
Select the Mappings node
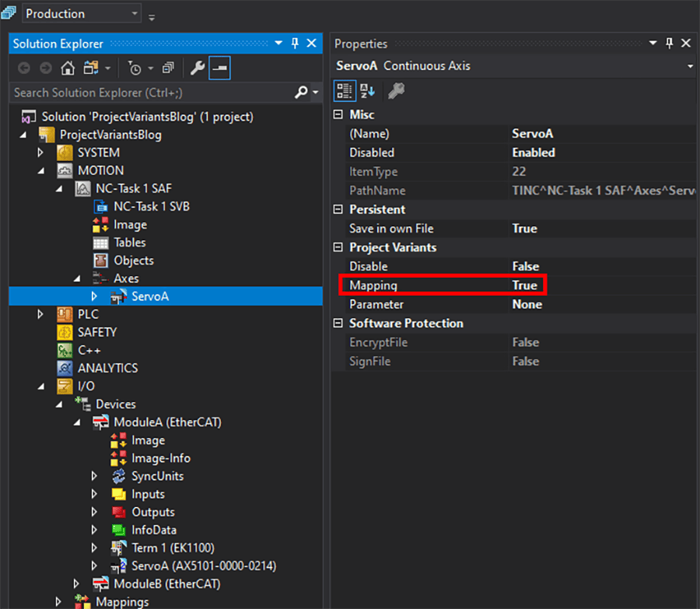[x=122, y=602]
